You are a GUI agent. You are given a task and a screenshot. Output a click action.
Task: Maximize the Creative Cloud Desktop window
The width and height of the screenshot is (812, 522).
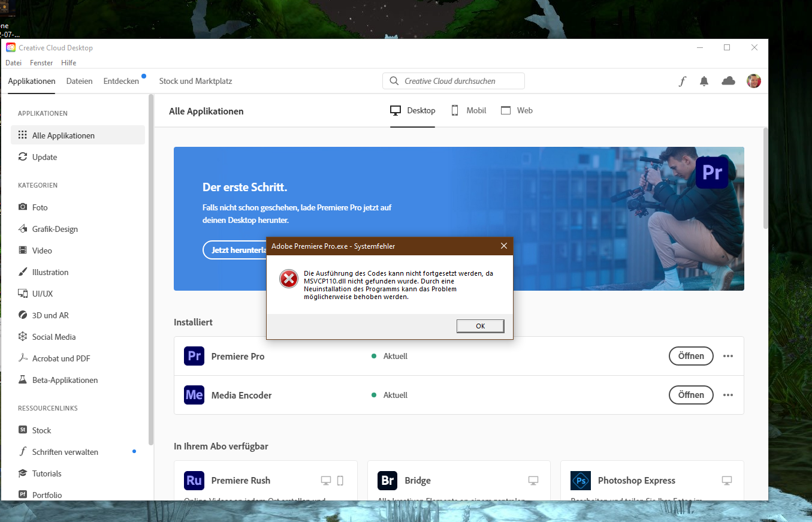pyautogui.click(x=727, y=48)
